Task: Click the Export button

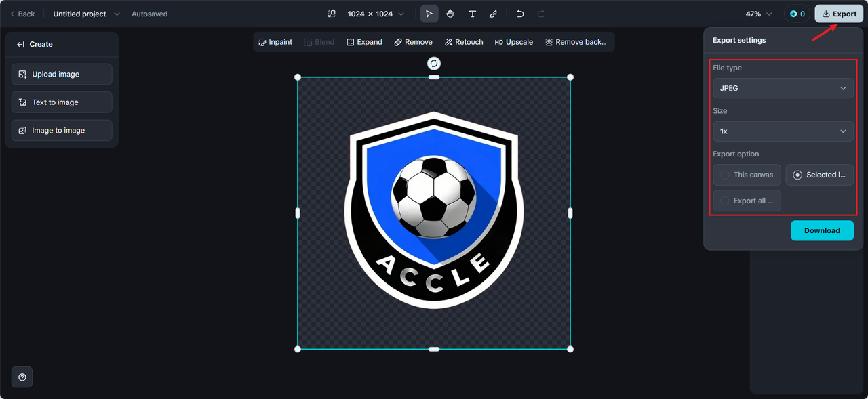Action: pyautogui.click(x=839, y=14)
